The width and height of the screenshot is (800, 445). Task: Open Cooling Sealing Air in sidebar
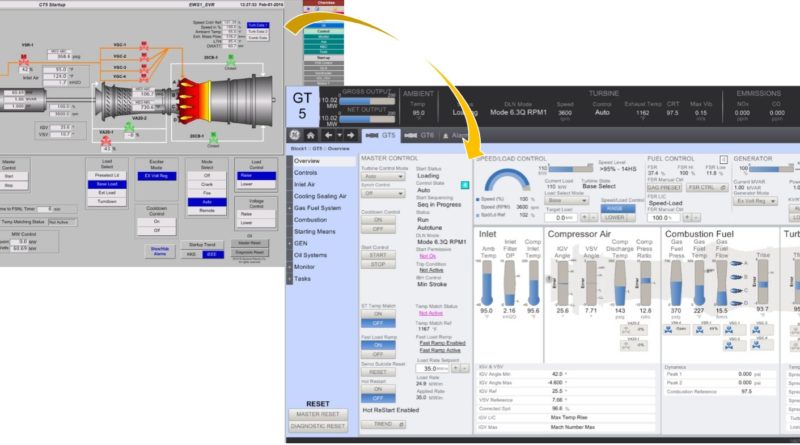coord(318,197)
